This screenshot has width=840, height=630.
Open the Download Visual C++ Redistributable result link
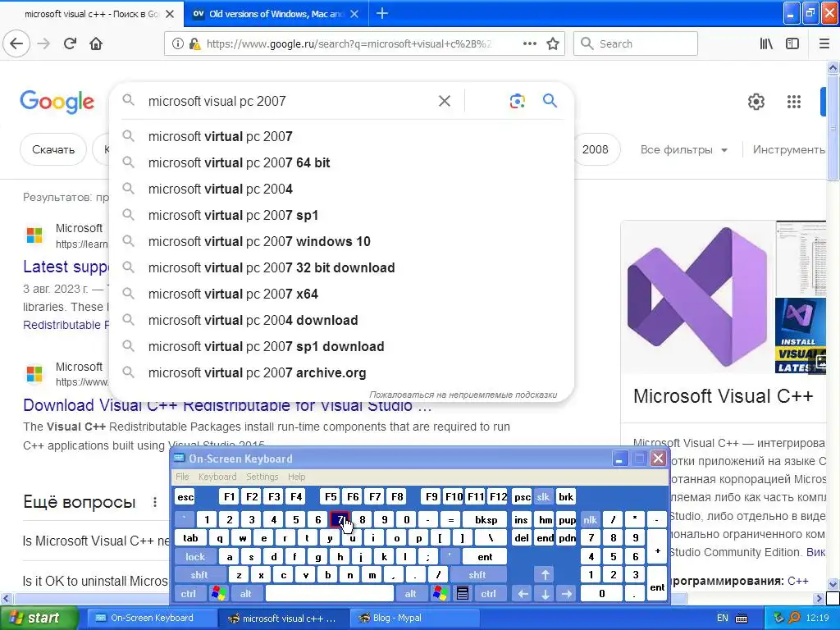[x=227, y=405]
